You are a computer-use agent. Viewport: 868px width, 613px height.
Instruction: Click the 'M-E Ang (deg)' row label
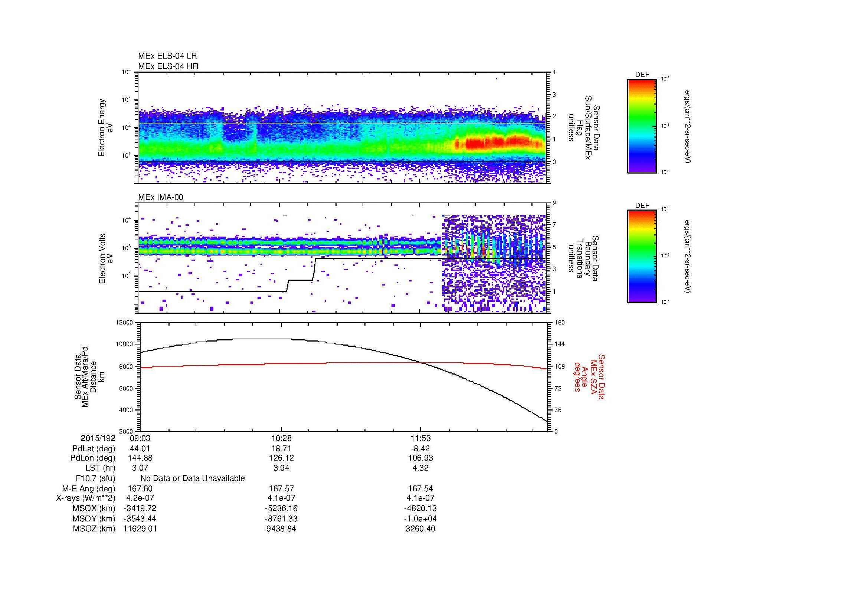(x=89, y=489)
